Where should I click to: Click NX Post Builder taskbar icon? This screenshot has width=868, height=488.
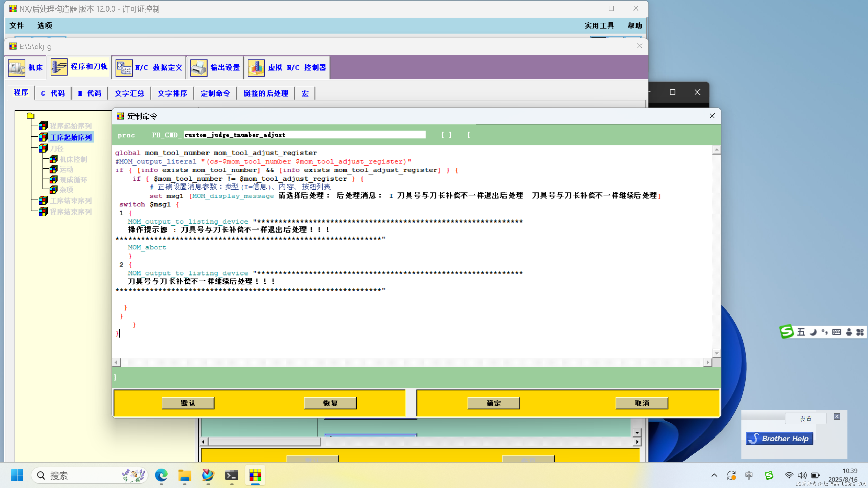point(255,475)
